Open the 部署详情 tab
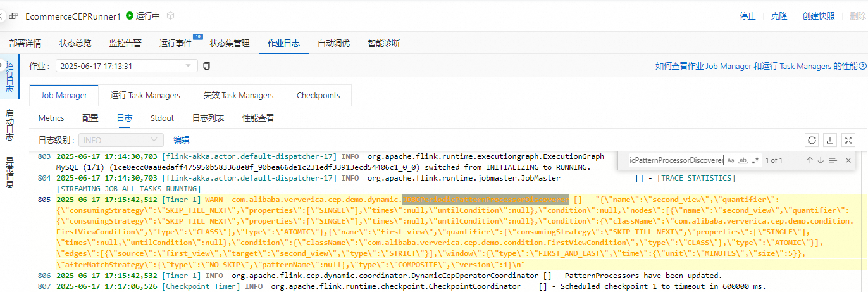This screenshot has height=292, width=868. coord(25,43)
